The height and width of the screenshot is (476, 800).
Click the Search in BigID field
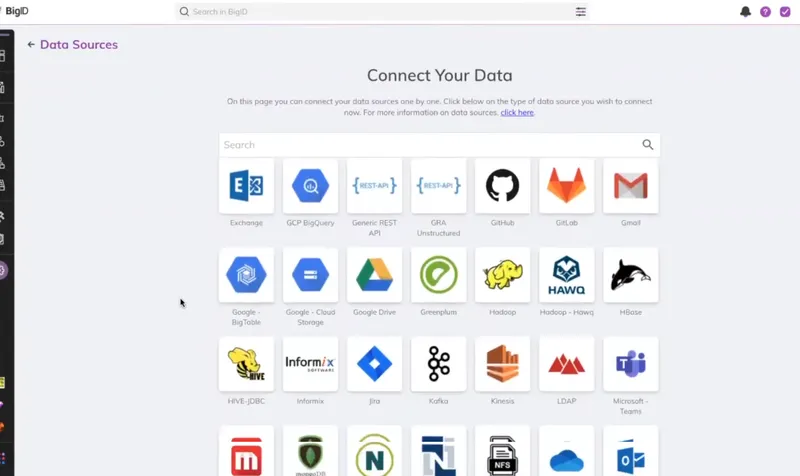click(x=382, y=12)
